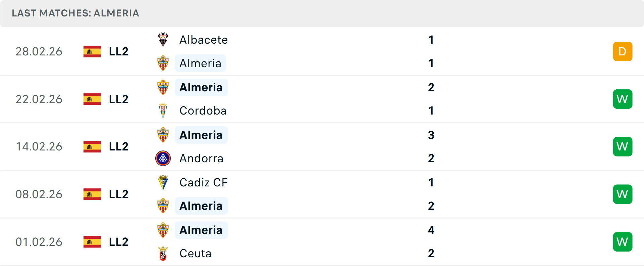
Task: Click the Ceuta club crest icon
Action: pyautogui.click(x=163, y=253)
